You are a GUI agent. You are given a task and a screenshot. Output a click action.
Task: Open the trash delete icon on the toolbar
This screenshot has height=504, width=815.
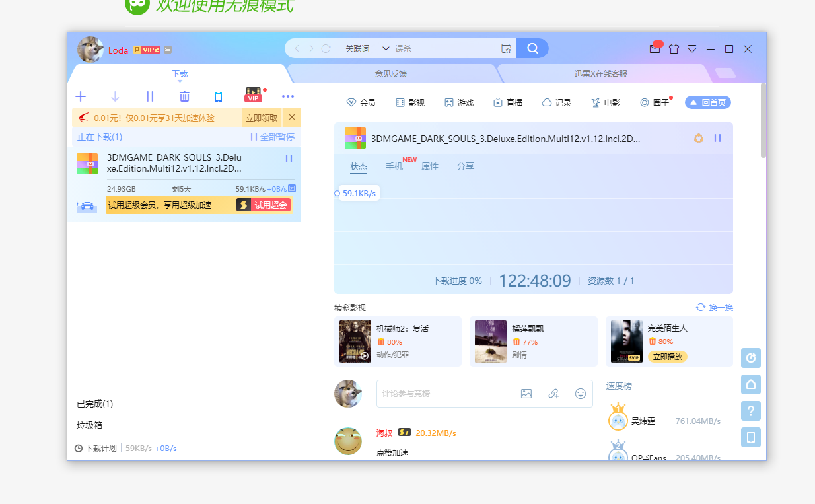pos(184,96)
